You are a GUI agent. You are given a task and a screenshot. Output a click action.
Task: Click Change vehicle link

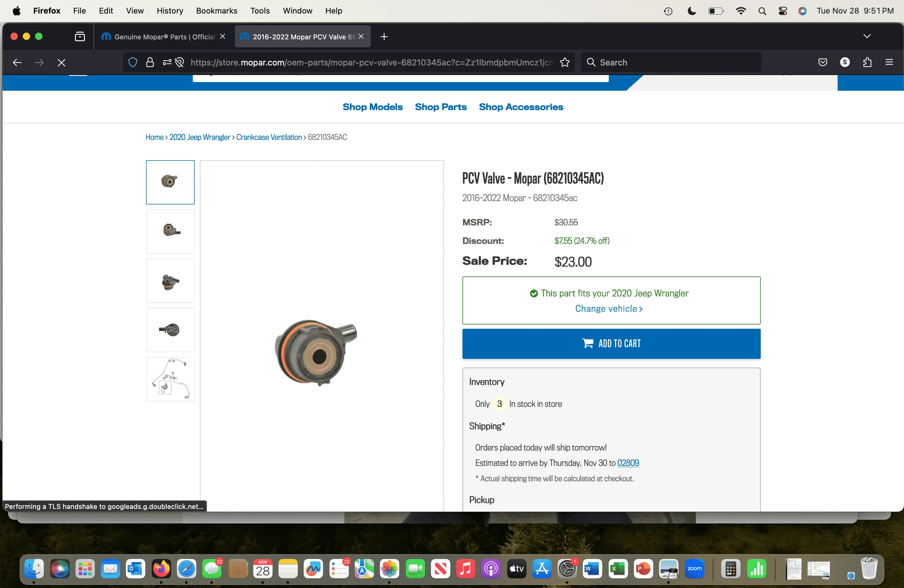point(609,309)
